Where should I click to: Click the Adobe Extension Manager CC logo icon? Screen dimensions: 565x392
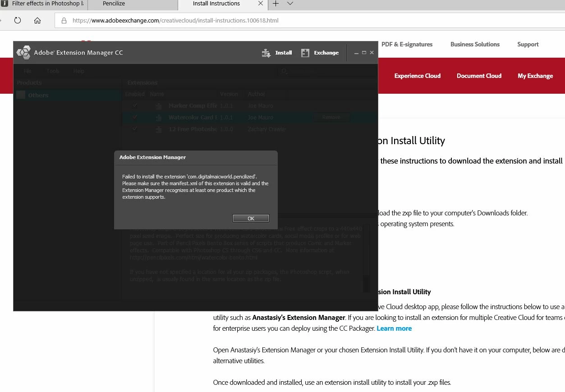(23, 53)
